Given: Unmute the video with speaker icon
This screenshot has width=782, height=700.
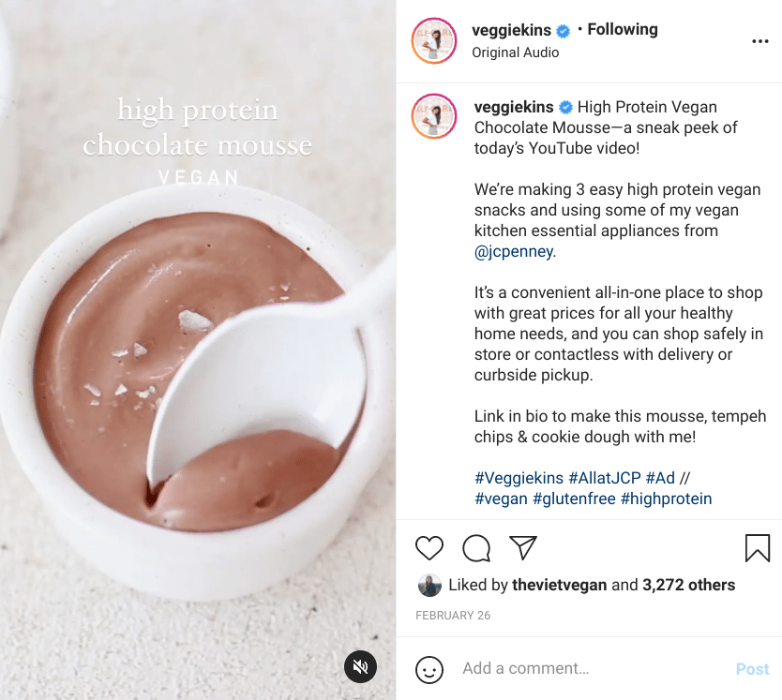Looking at the screenshot, I should click(x=360, y=666).
